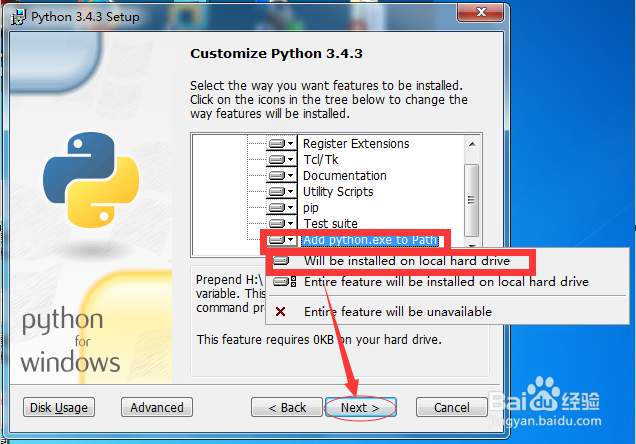Proceed with the Next > button
This screenshot has width=636, height=444.
tap(360, 407)
